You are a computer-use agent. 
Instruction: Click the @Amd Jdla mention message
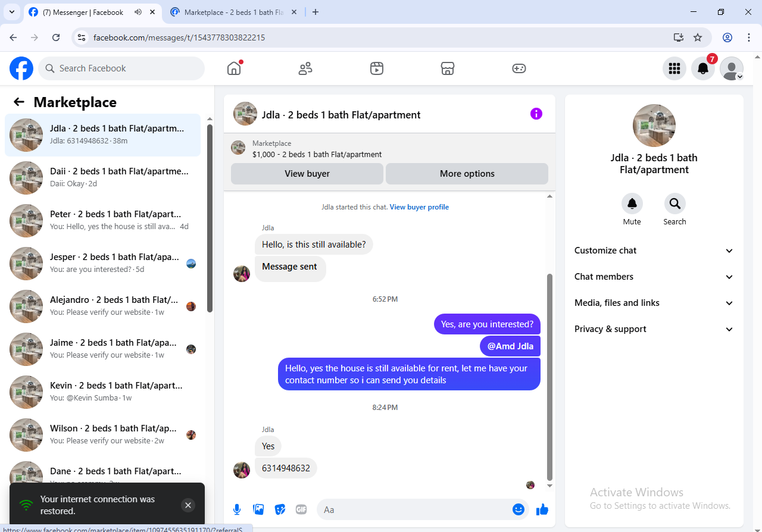[510, 346]
